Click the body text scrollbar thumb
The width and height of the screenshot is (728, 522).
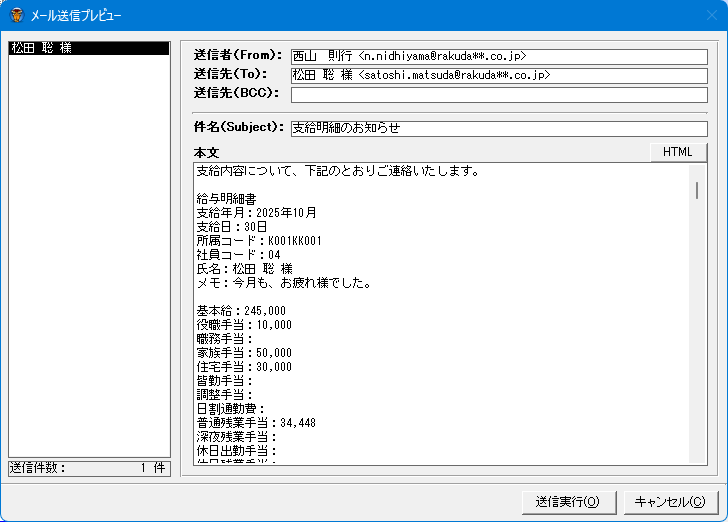[696, 190]
